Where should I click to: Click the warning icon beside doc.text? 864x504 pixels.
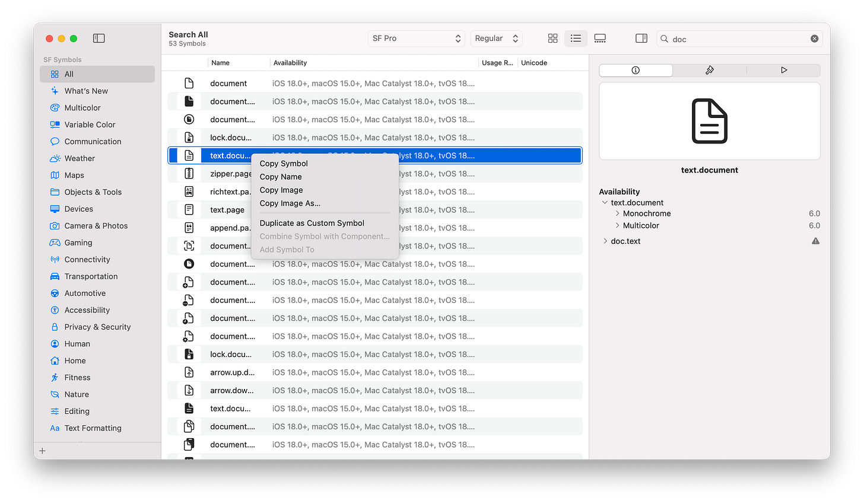click(816, 241)
